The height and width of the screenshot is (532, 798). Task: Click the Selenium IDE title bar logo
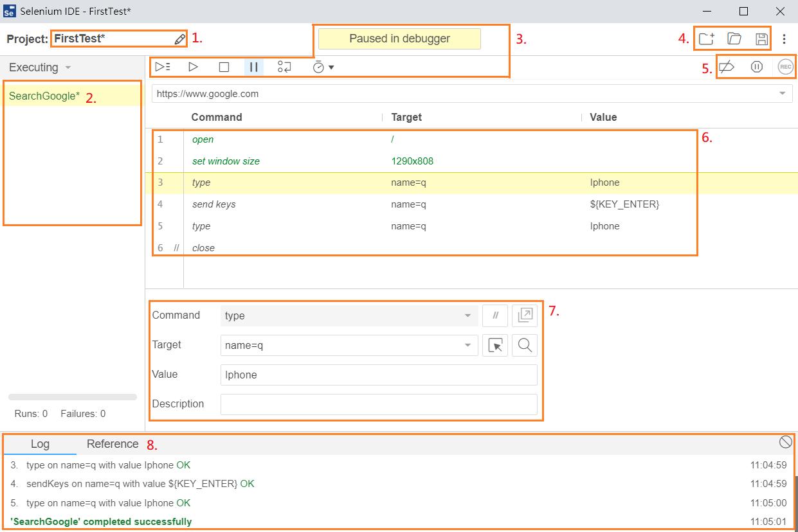(10, 11)
